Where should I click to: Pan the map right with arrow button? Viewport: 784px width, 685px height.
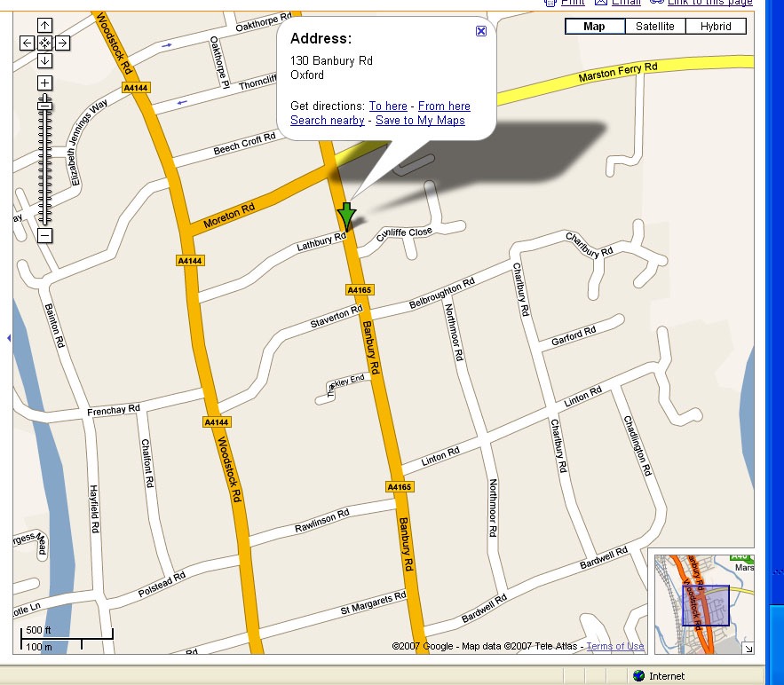pos(62,43)
